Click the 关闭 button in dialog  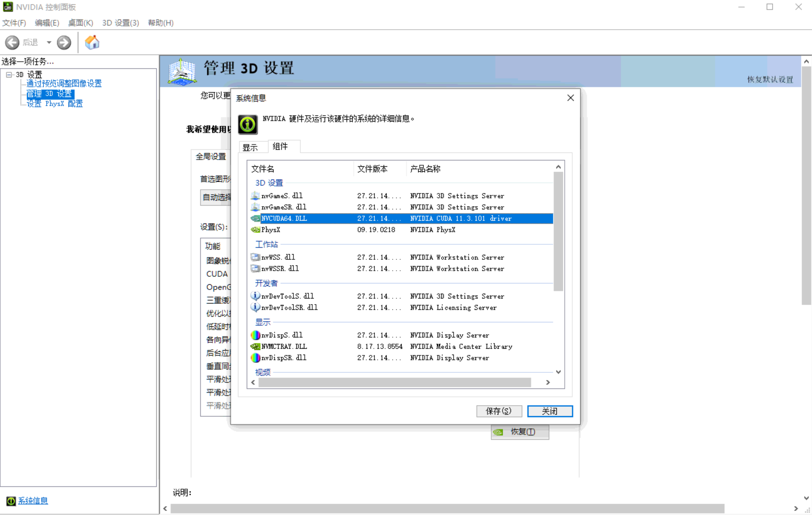[x=550, y=411]
